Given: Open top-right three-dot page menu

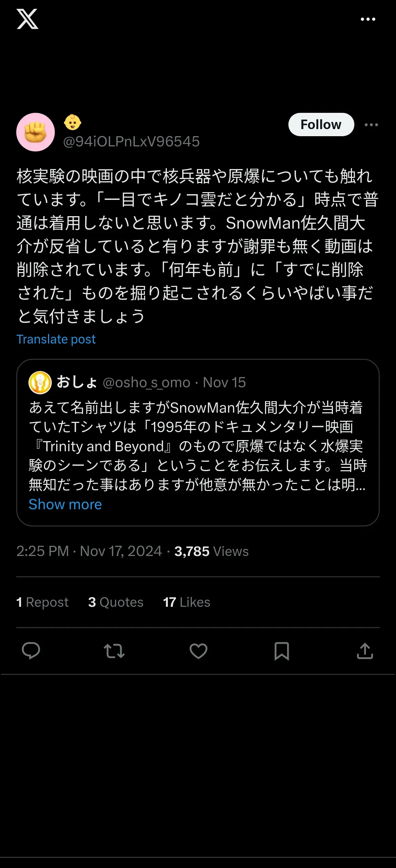Looking at the screenshot, I should click(368, 19).
